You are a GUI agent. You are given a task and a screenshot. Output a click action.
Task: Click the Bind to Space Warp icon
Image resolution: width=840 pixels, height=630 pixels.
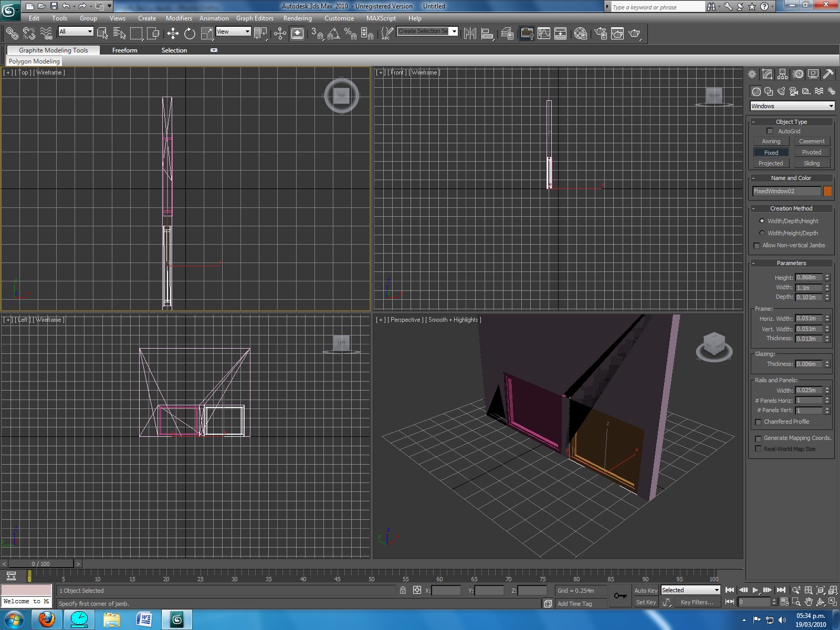pos(46,34)
